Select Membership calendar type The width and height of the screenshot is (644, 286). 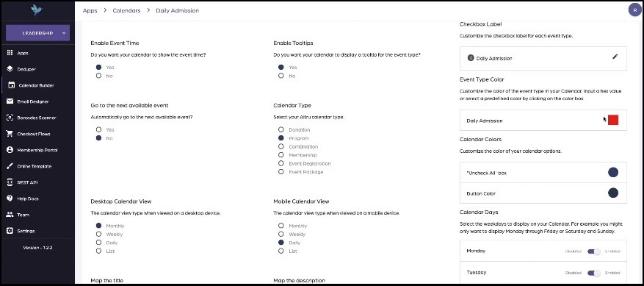[x=281, y=155]
